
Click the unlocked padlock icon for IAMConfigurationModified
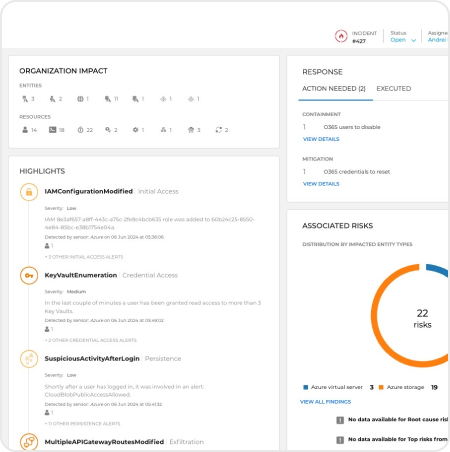29,192
